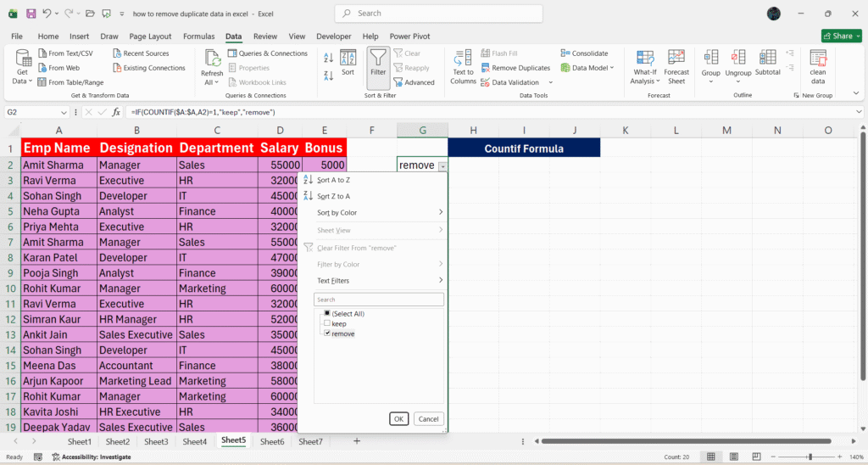Click the Save icon in title bar
The width and height of the screenshot is (868, 465).
click(31, 14)
